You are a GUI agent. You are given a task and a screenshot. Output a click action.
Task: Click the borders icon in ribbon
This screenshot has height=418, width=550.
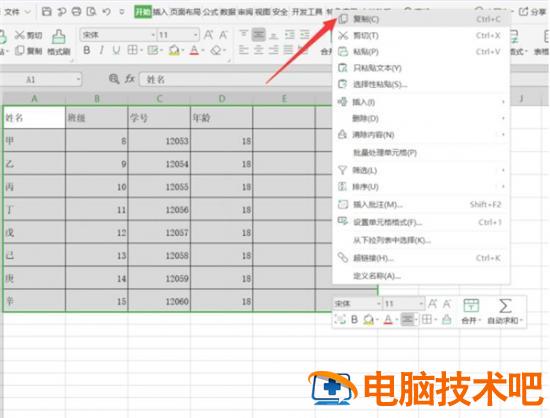click(132, 50)
